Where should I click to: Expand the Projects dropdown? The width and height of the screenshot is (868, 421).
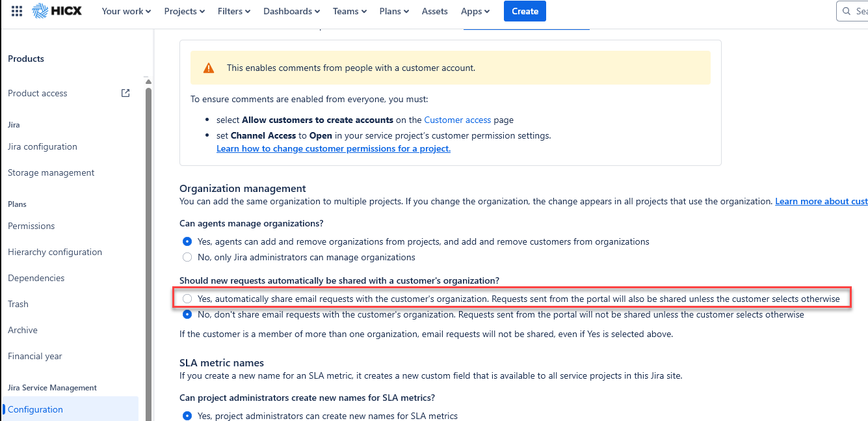tap(185, 11)
